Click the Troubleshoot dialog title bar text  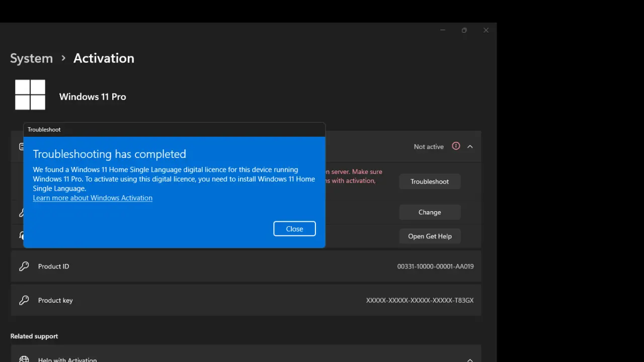[44, 130]
